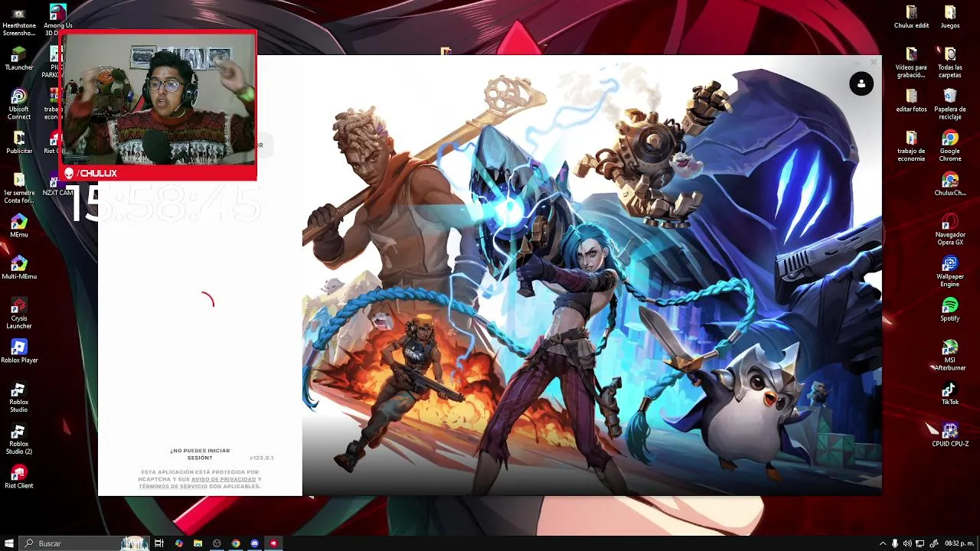Open 'Videos para grabació...' desktop folder
The height and width of the screenshot is (551, 980).
(x=911, y=63)
